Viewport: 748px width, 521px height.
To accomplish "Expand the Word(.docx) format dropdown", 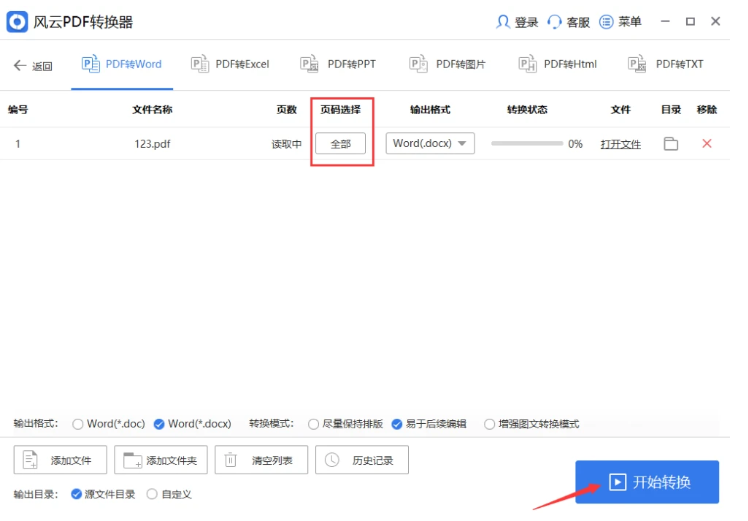I will (430, 144).
